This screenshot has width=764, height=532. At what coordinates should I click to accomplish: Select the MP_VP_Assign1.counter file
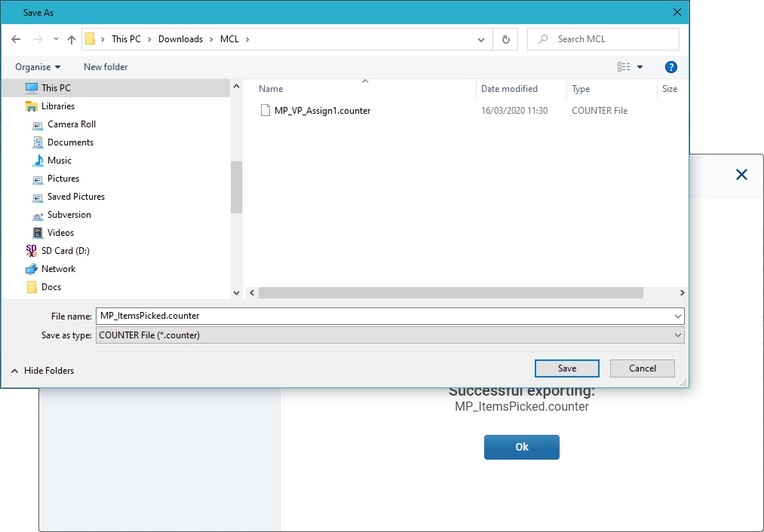click(x=322, y=111)
